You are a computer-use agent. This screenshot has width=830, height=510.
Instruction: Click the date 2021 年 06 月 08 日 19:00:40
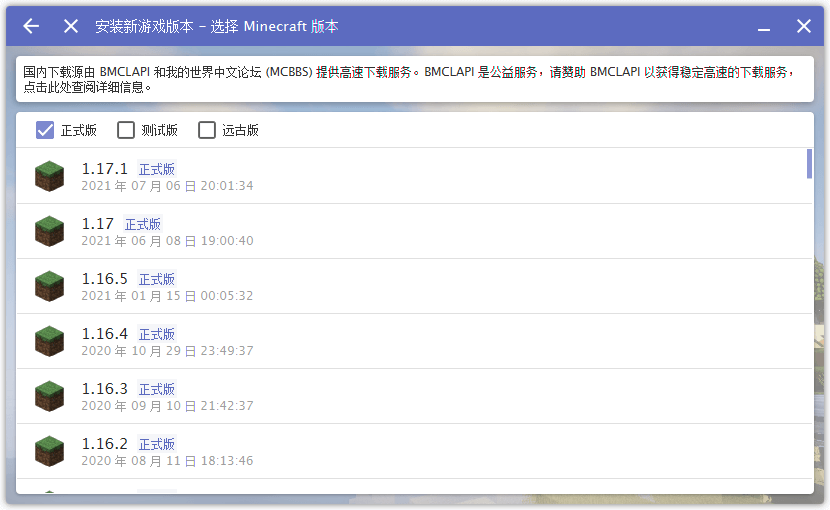(x=167, y=241)
